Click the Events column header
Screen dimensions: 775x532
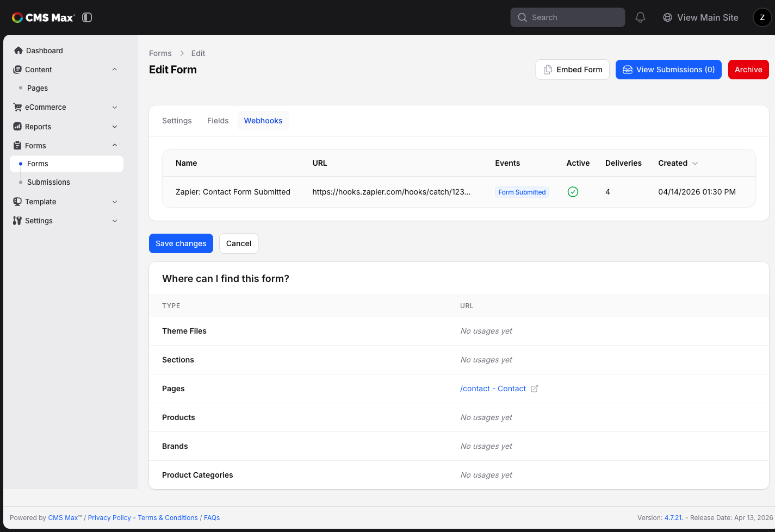pos(507,163)
